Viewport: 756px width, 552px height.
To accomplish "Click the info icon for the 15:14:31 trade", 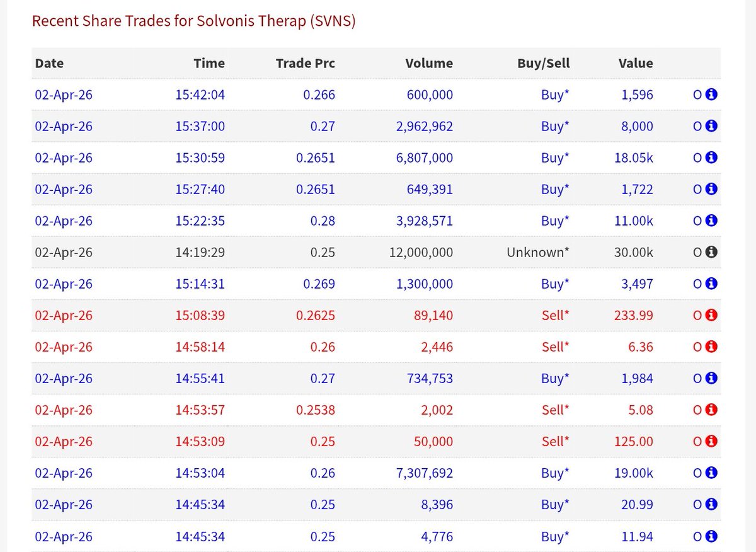I will click(x=711, y=284).
